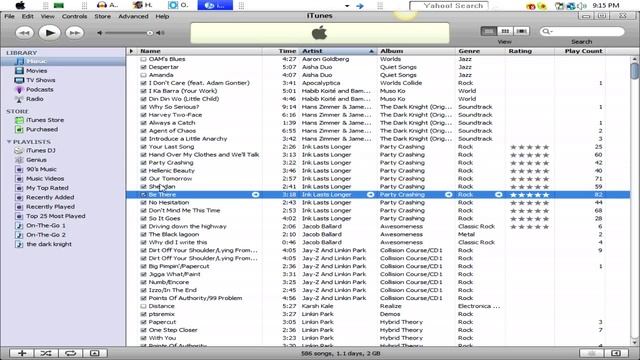Click the add playlist plus button

(x=22, y=353)
